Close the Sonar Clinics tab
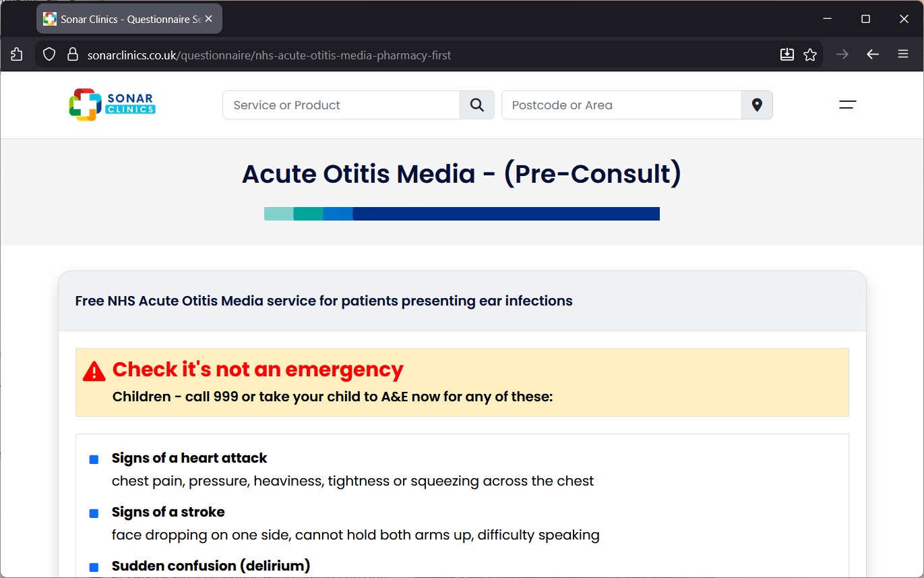The height and width of the screenshot is (578, 924). pyautogui.click(x=209, y=19)
